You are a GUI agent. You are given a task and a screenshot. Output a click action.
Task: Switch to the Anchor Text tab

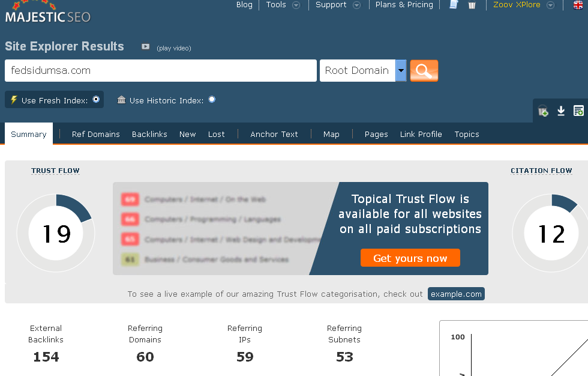pyautogui.click(x=274, y=134)
